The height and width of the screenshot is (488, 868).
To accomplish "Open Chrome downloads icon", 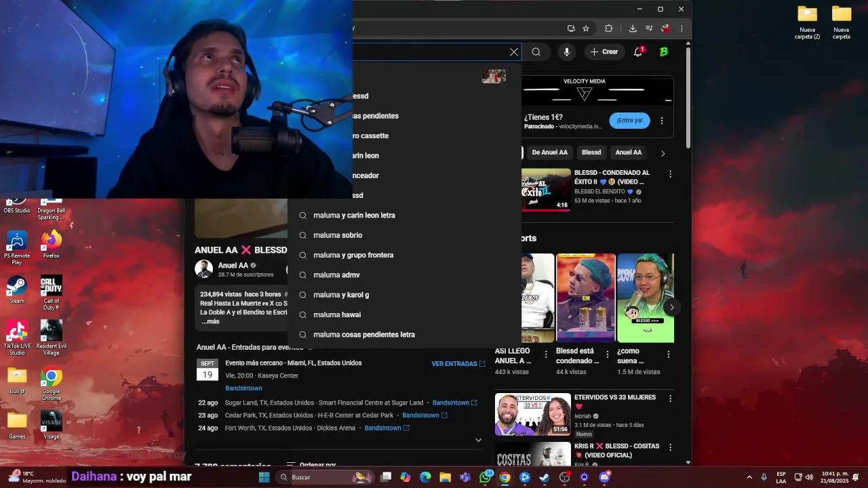I will click(x=633, y=28).
